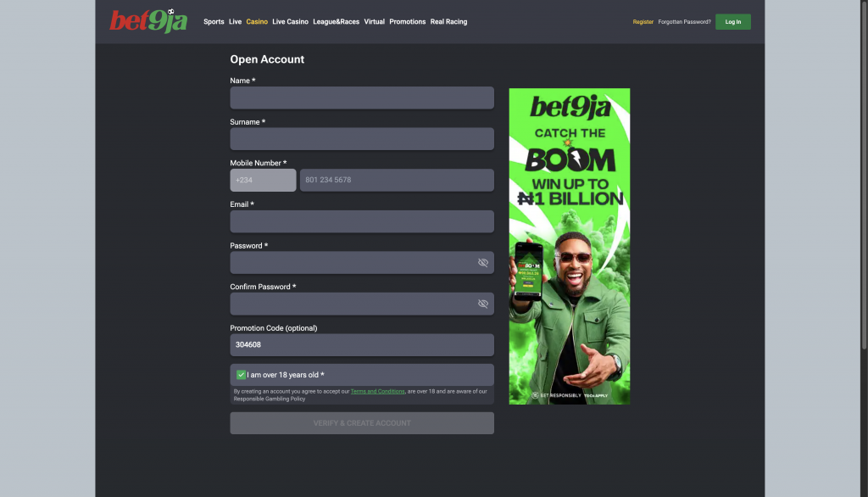Click the Register link
Viewport: 868px width, 497px height.
[x=643, y=21]
